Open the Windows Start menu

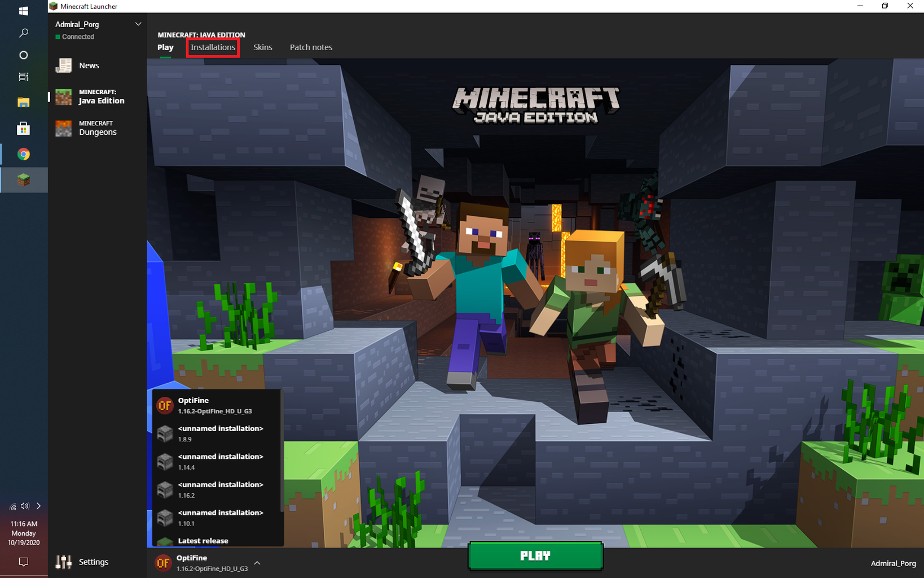pos(23,10)
